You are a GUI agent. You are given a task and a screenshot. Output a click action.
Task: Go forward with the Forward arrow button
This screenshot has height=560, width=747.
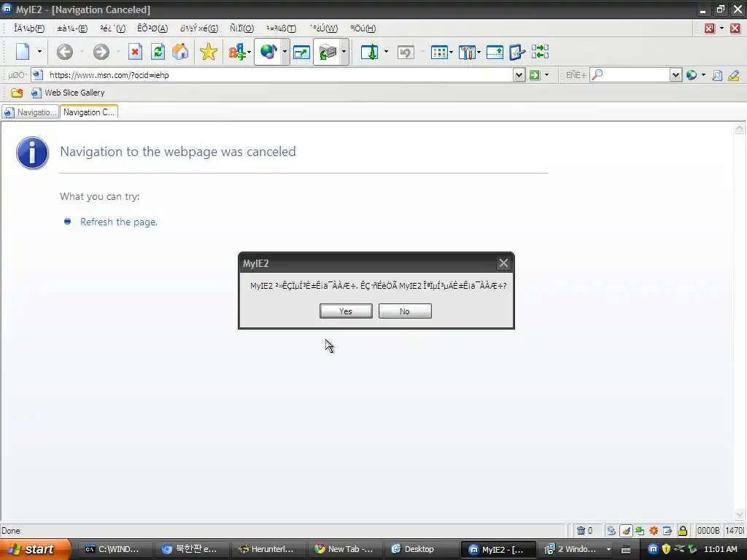(101, 52)
